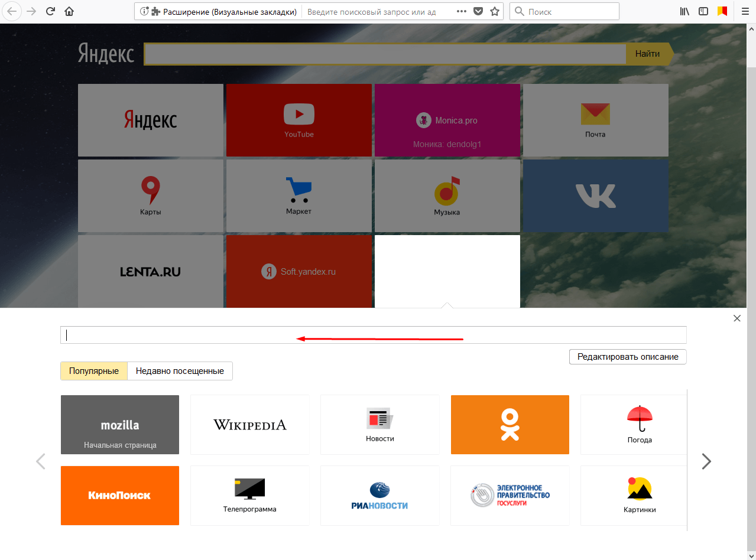Choose the Одноклассники orange suggestion tile
Viewport: 756px width, 560px height.
[x=510, y=425]
